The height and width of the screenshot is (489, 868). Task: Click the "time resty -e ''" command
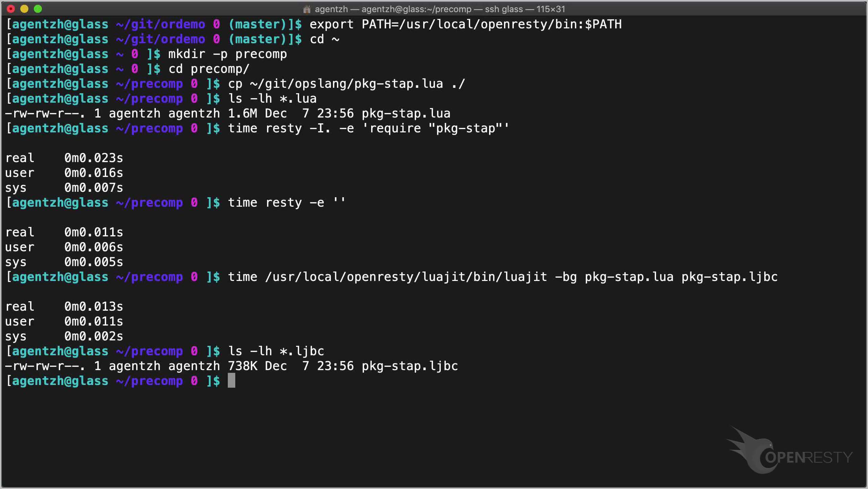[x=287, y=203]
